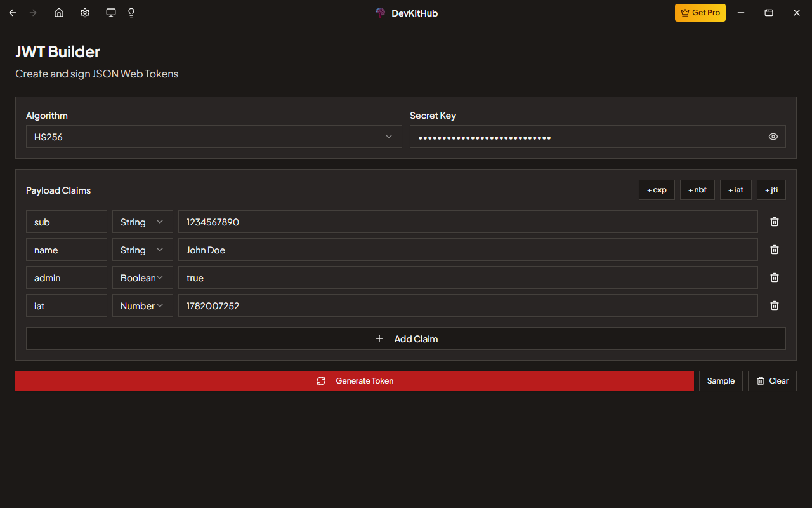Maximize the DevKitHub window
The width and height of the screenshot is (812, 508).
[x=768, y=13]
